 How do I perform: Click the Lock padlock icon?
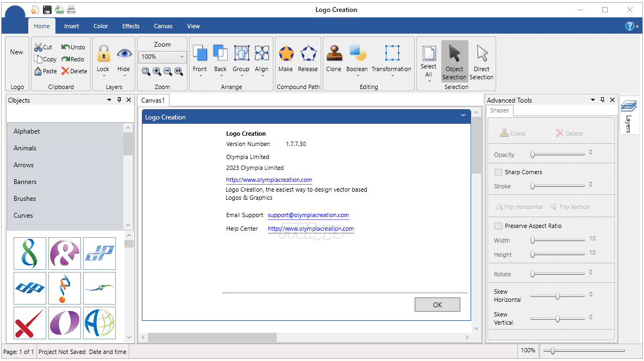(x=103, y=53)
